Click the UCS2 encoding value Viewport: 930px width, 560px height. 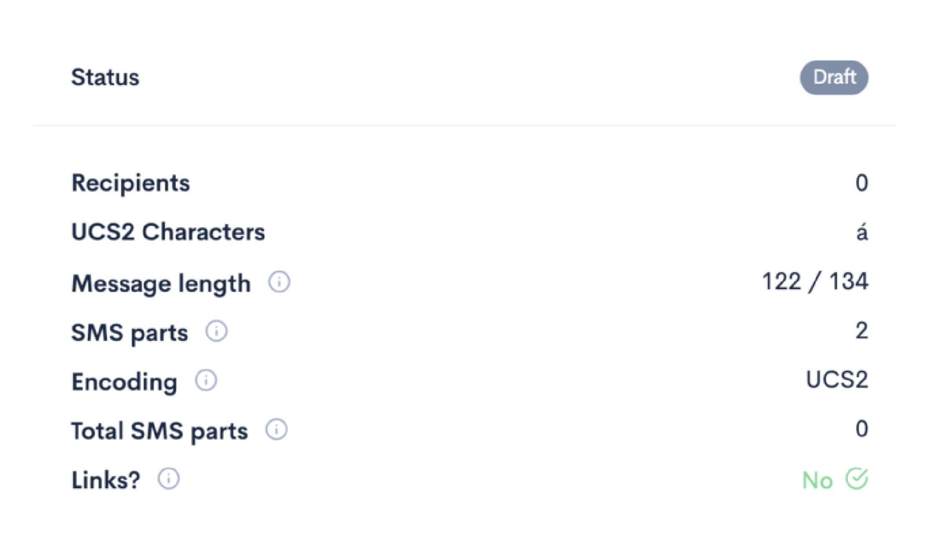838,380
